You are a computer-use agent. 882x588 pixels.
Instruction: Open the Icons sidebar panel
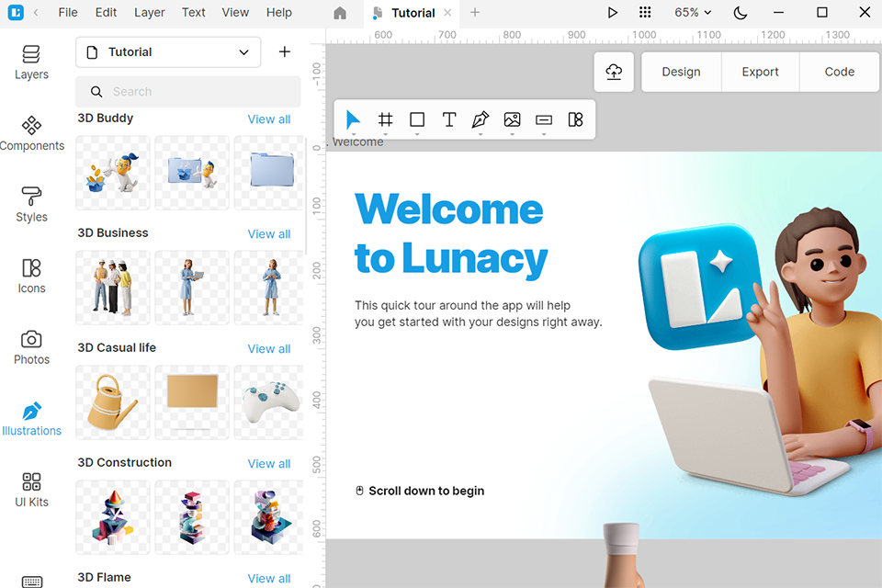[x=31, y=277]
